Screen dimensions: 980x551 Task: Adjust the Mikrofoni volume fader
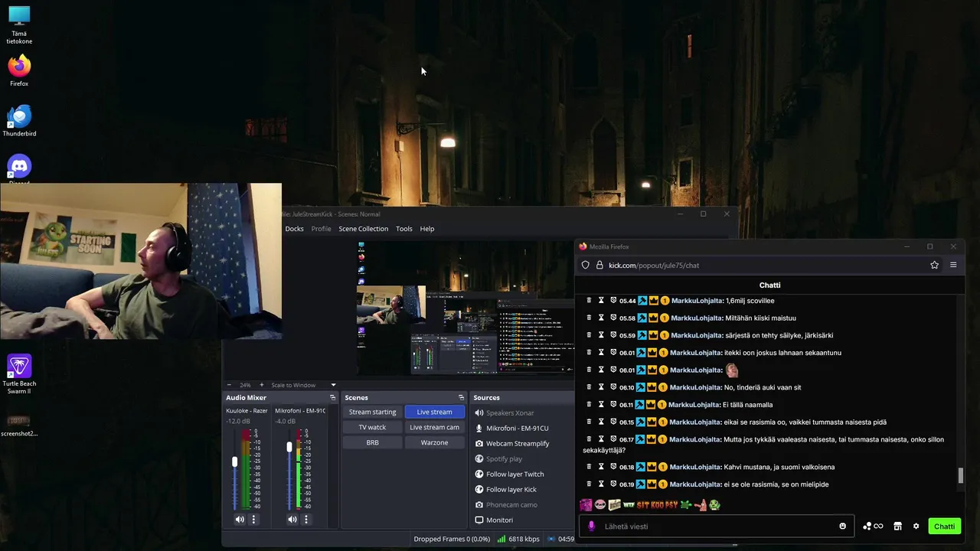click(289, 447)
